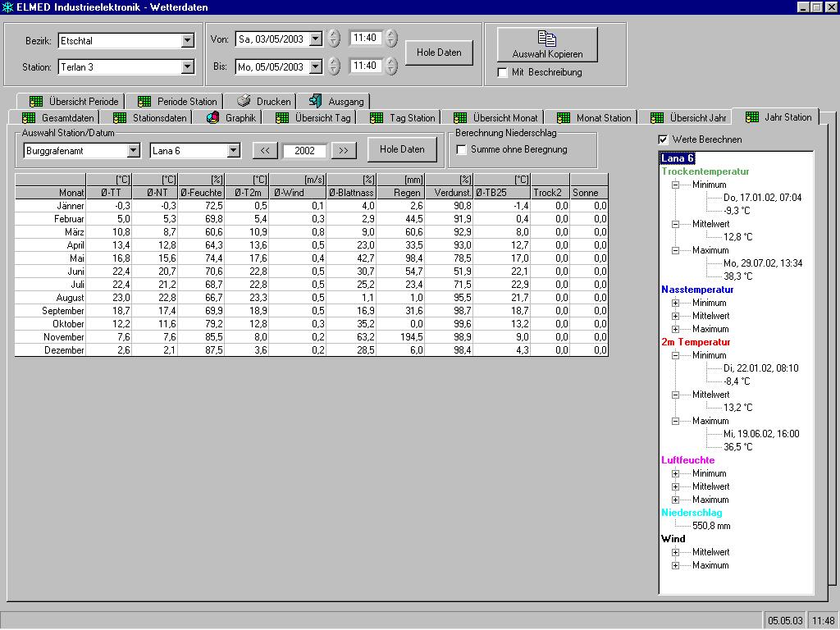Viewport: 840px width, 630px height.
Task: Open the Station Terlan 3 dropdown
Action: (x=188, y=66)
